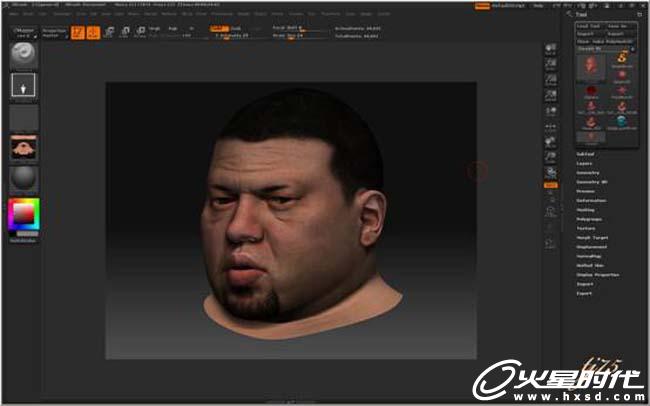Open the Brush menu
Viewport: 650px width, 406px height.
click(x=28, y=14)
